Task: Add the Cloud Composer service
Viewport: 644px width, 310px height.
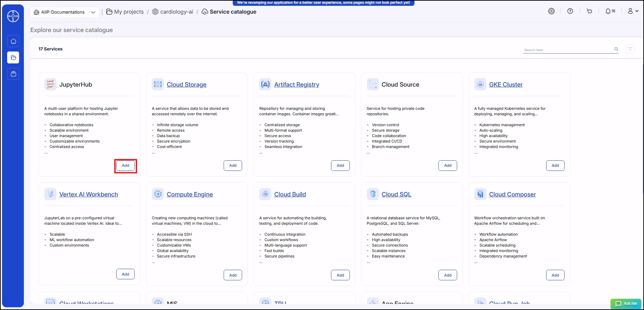Action: point(555,275)
